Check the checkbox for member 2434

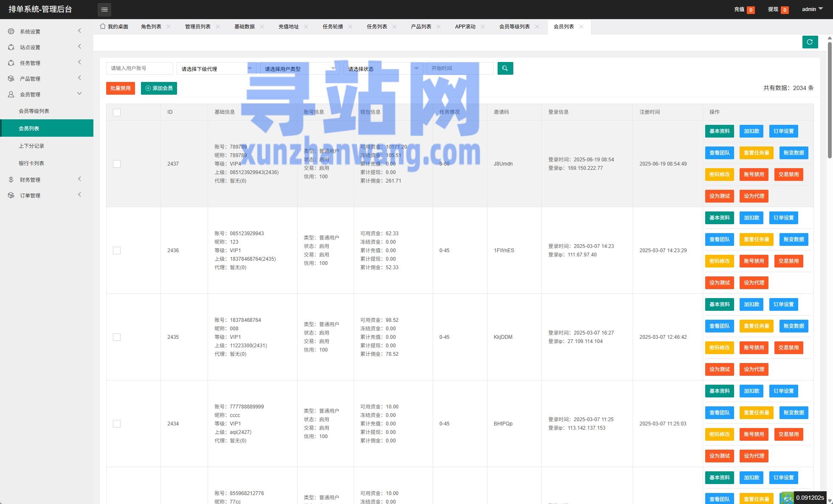pos(117,424)
